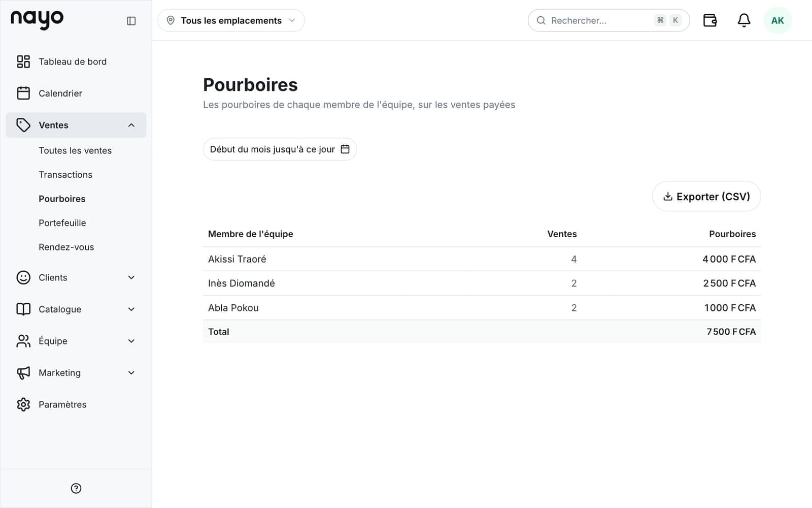Collapse the Ventes section chevron
Image resolution: width=812 pixels, height=508 pixels.
pos(131,125)
